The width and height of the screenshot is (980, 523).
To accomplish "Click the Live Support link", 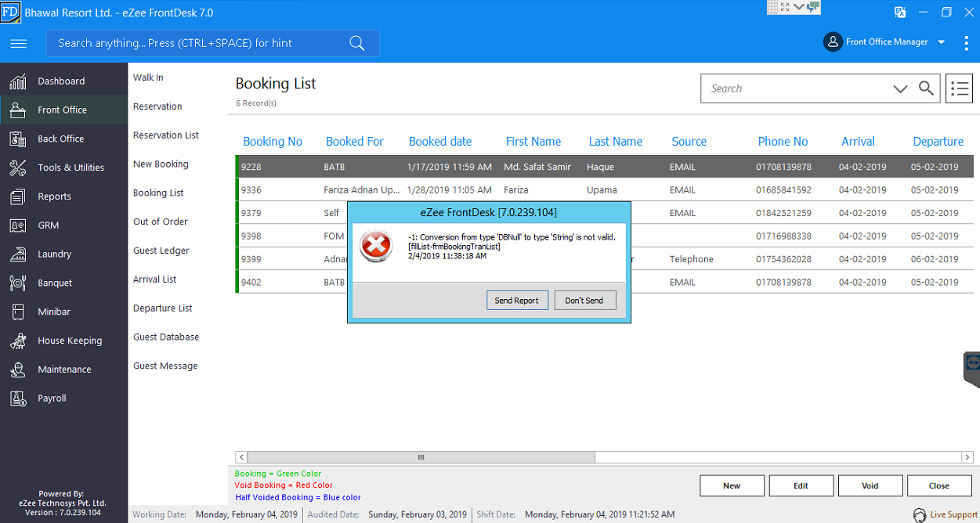I will pyautogui.click(x=953, y=515).
